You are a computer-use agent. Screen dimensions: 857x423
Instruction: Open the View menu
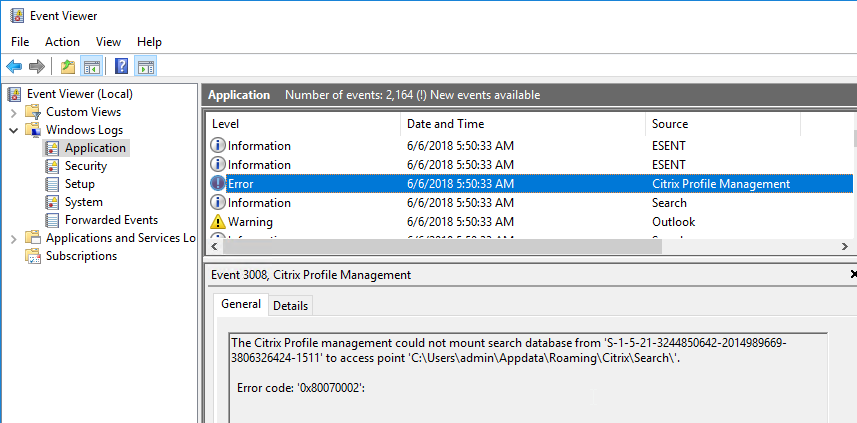pyautogui.click(x=108, y=42)
